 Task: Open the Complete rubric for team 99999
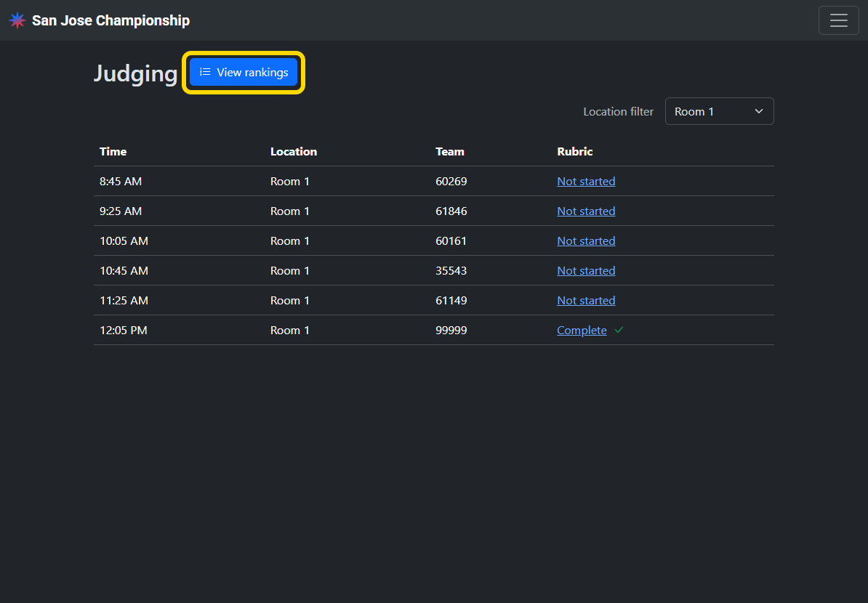pos(582,331)
